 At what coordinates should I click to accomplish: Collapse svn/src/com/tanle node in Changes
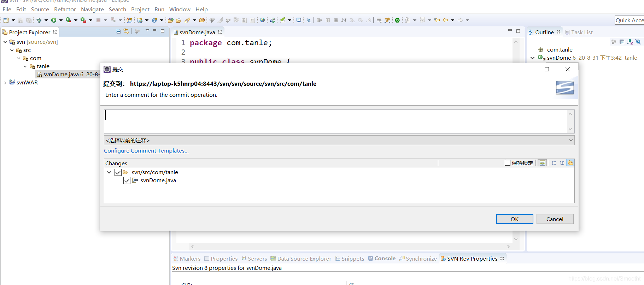point(109,172)
